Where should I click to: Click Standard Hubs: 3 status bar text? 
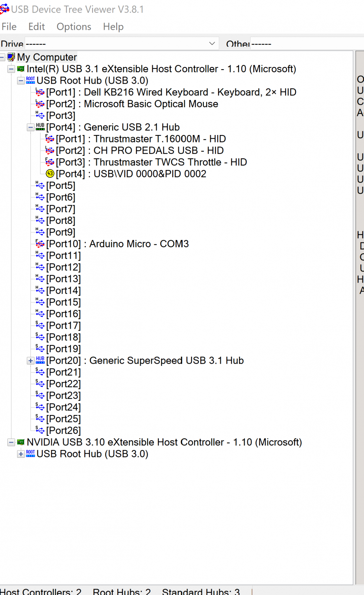click(x=201, y=591)
